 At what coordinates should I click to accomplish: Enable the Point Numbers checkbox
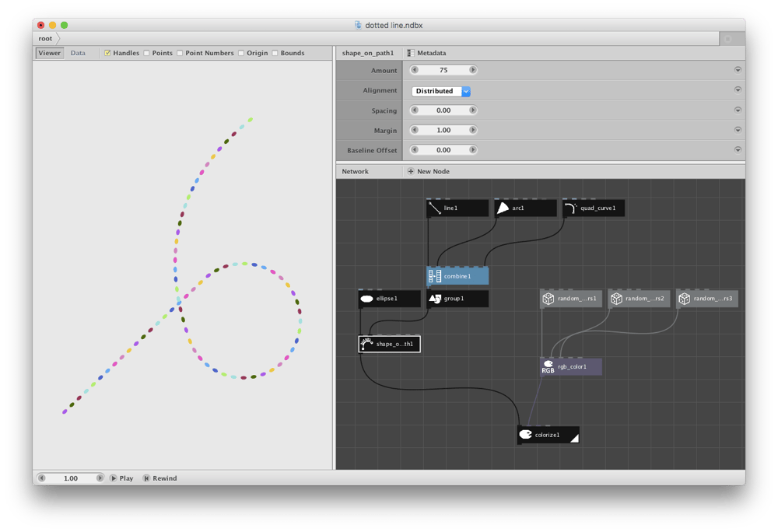[180, 53]
